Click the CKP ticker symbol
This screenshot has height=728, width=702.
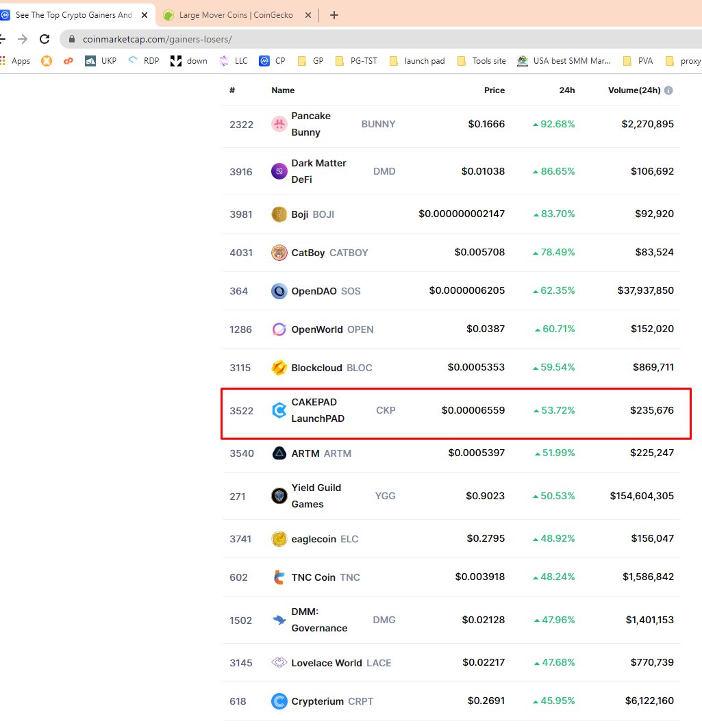click(386, 410)
